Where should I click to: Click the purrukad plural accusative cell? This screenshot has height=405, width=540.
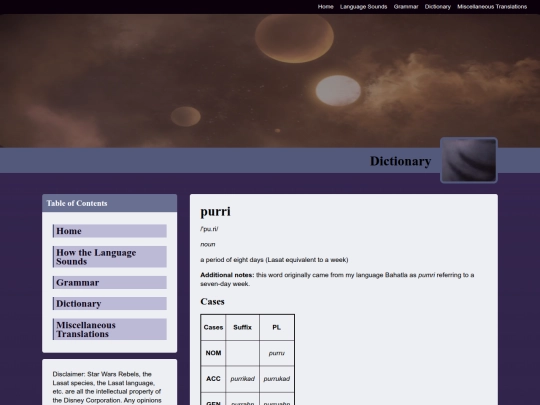[x=277, y=379]
